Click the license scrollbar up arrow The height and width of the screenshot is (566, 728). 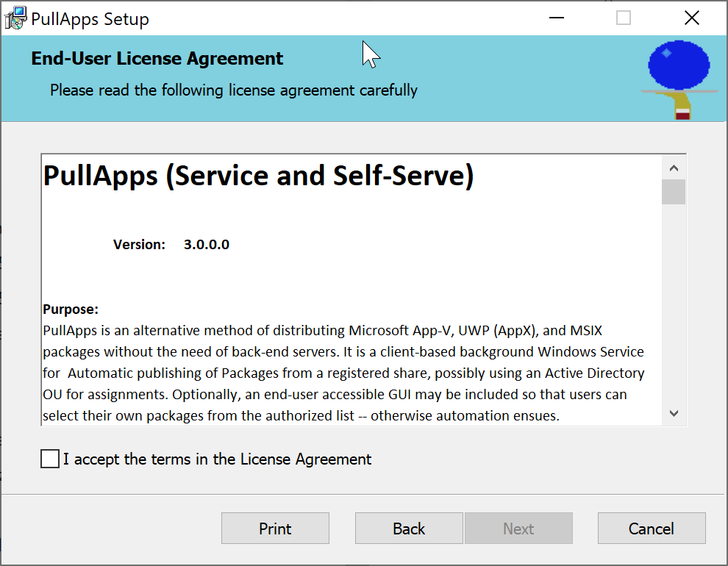(x=674, y=168)
